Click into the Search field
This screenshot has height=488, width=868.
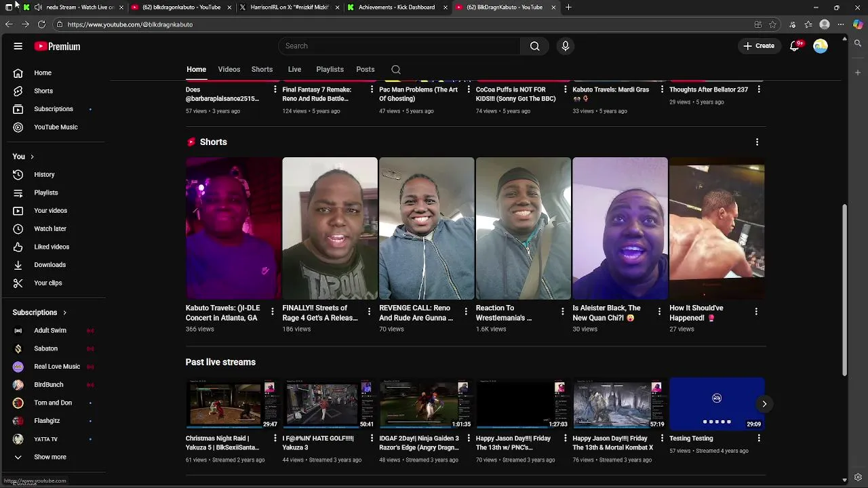pos(399,46)
